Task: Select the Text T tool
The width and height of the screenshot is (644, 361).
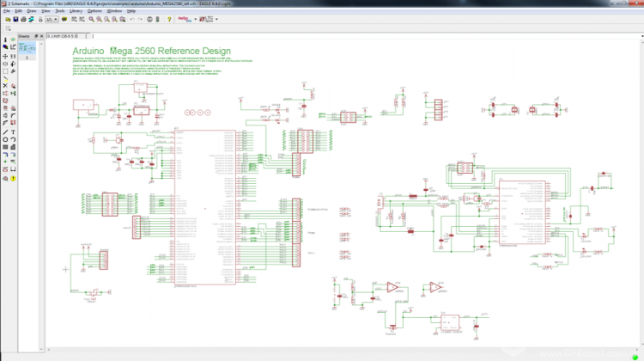Action: click(13, 132)
